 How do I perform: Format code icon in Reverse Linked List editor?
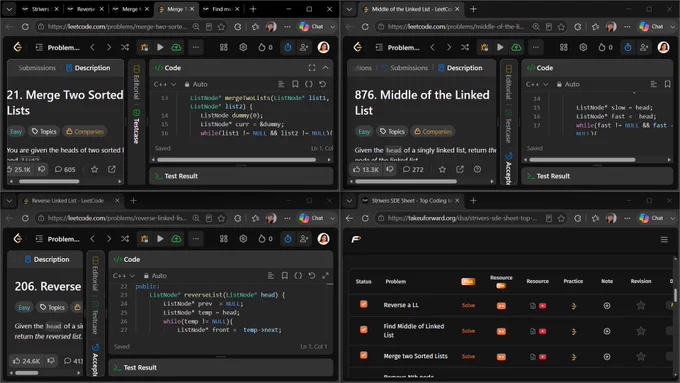click(271, 275)
